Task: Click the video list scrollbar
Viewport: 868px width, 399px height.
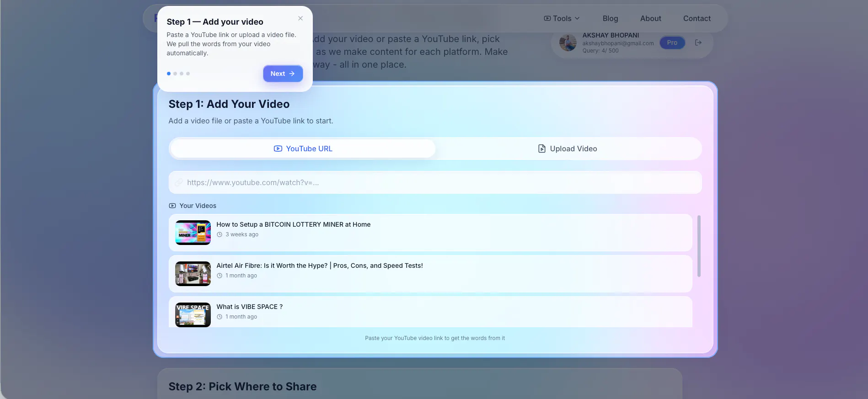Action: pos(699,246)
